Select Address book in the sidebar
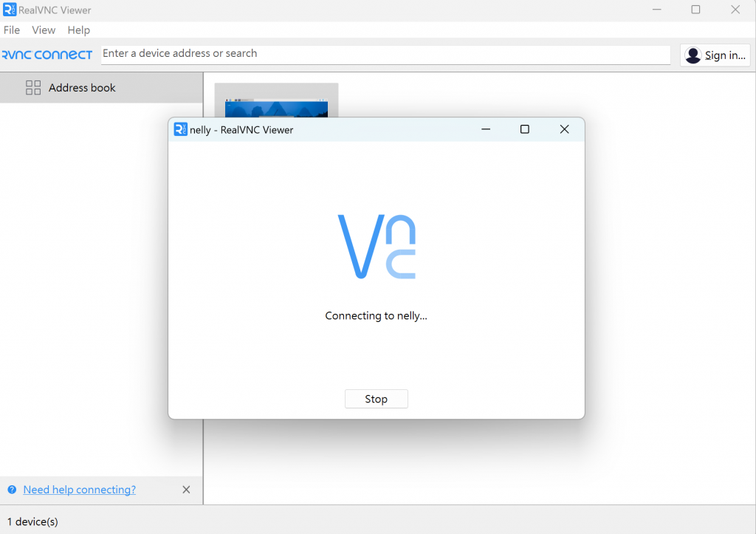756x534 pixels. pos(101,88)
